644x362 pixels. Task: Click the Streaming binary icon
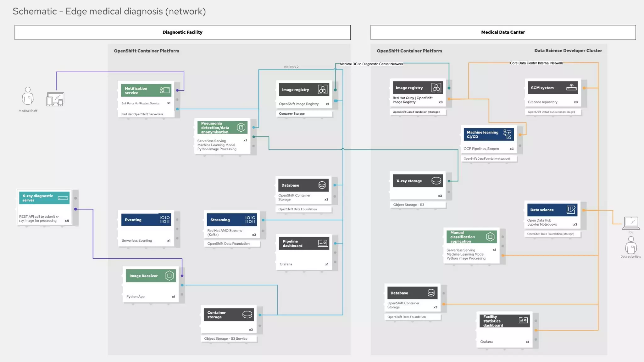click(250, 220)
